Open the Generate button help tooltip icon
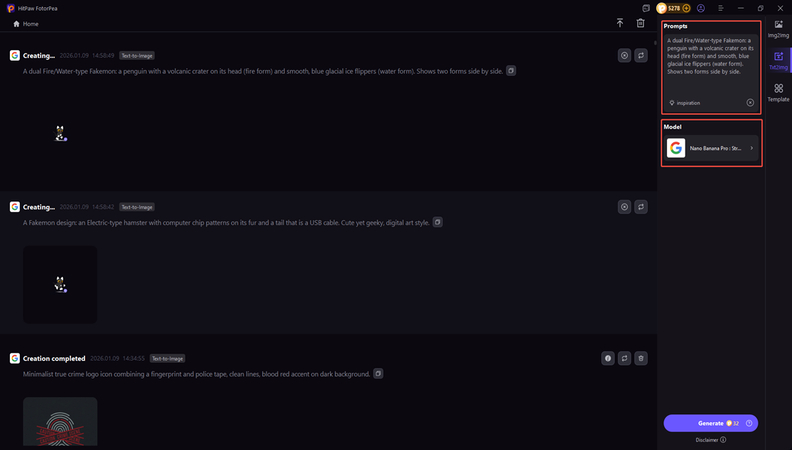792x450 pixels. (749, 424)
